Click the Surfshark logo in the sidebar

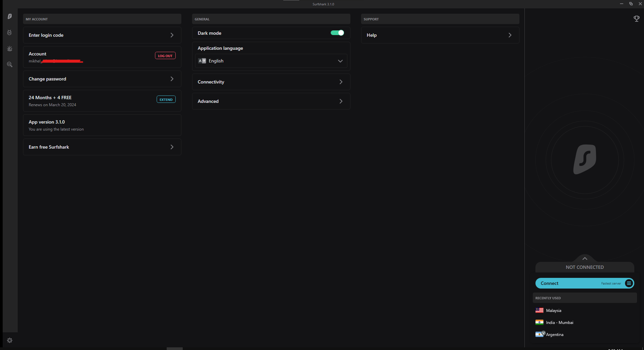coord(10,16)
